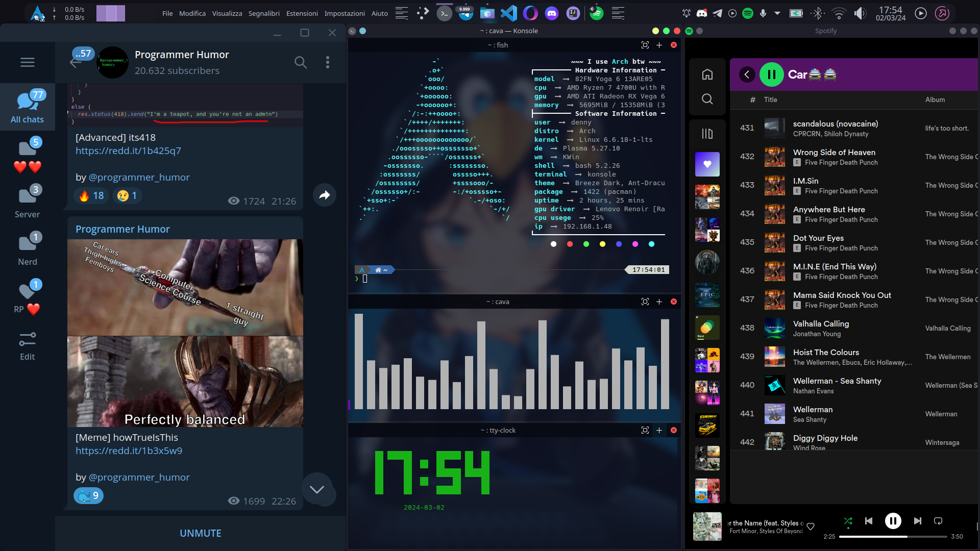Open Telegram hamburger main menu
980x551 pixels.
tap(28, 62)
